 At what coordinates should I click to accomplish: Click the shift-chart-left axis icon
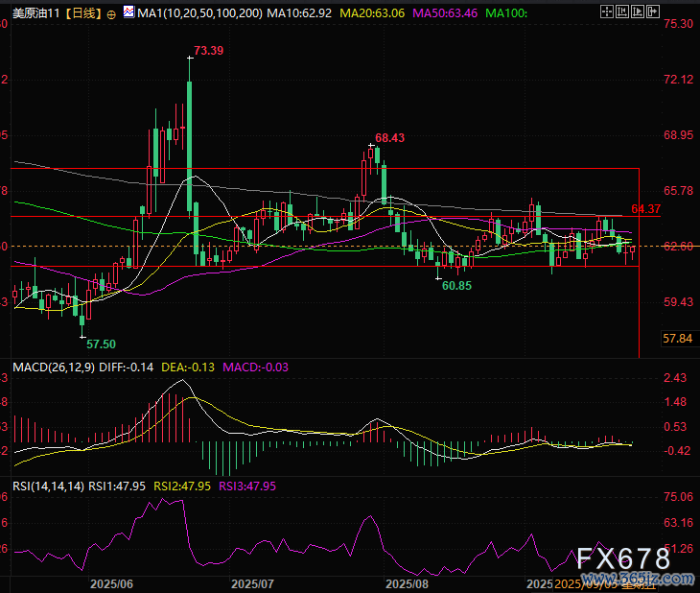pyautogui.click(x=620, y=12)
